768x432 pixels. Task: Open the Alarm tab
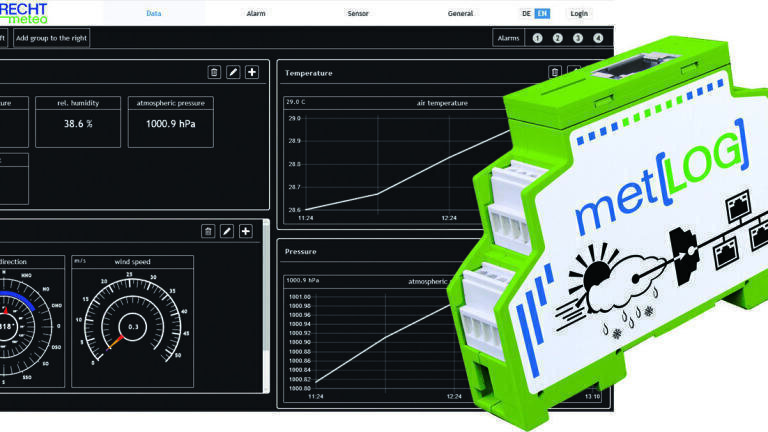click(x=256, y=13)
